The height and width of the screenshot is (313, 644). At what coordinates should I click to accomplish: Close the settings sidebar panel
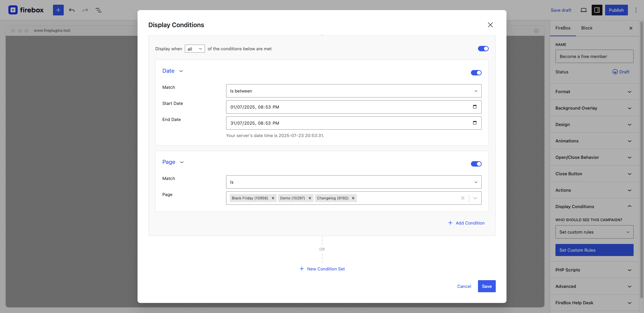(x=631, y=28)
